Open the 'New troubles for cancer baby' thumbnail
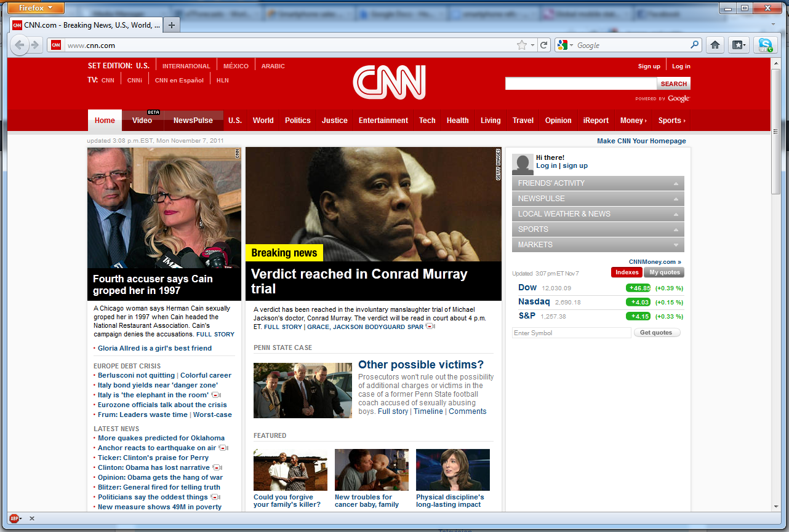This screenshot has height=532, width=789. point(372,470)
